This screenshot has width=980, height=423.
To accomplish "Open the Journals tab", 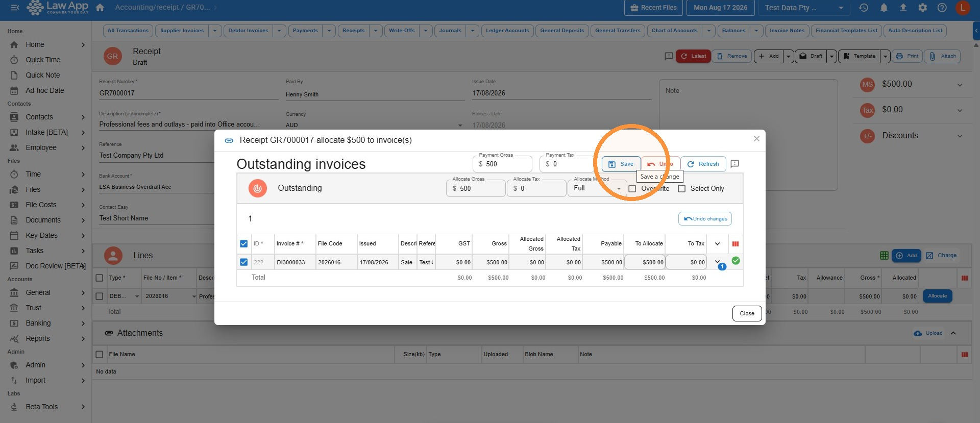I will tap(450, 31).
